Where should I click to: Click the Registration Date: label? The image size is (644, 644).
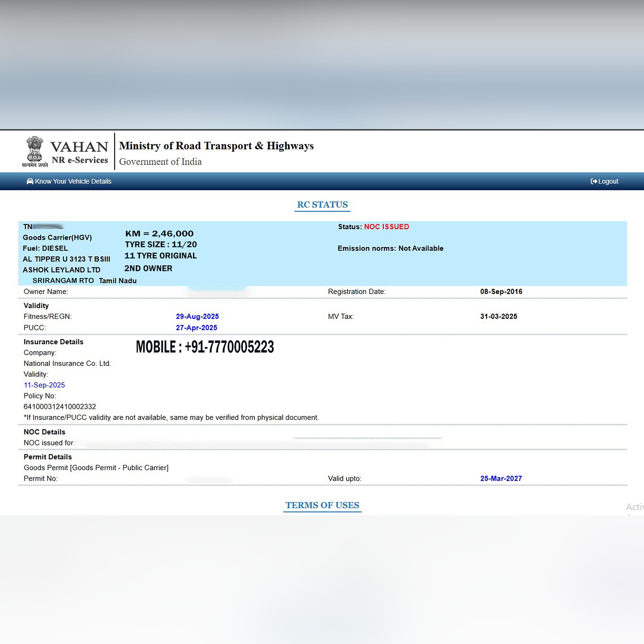[x=357, y=292]
